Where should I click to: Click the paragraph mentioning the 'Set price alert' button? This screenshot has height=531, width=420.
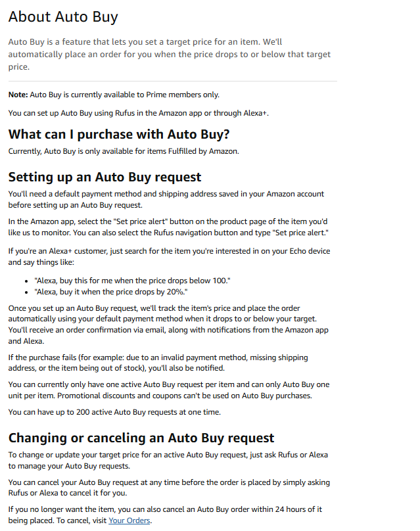[168, 227]
